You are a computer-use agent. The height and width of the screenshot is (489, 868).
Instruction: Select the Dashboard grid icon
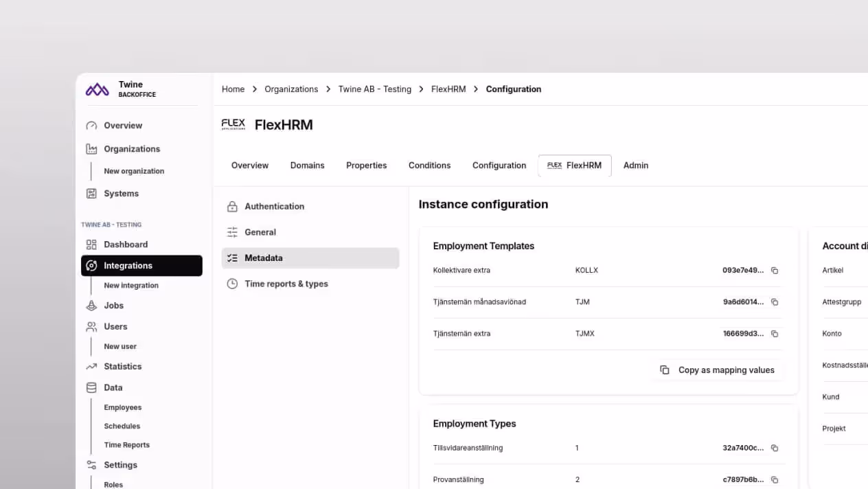coord(92,244)
